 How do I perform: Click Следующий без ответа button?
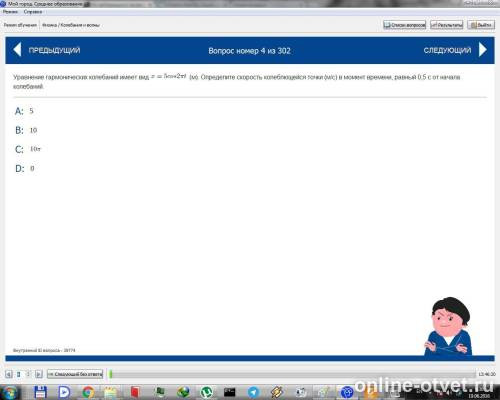75,374
